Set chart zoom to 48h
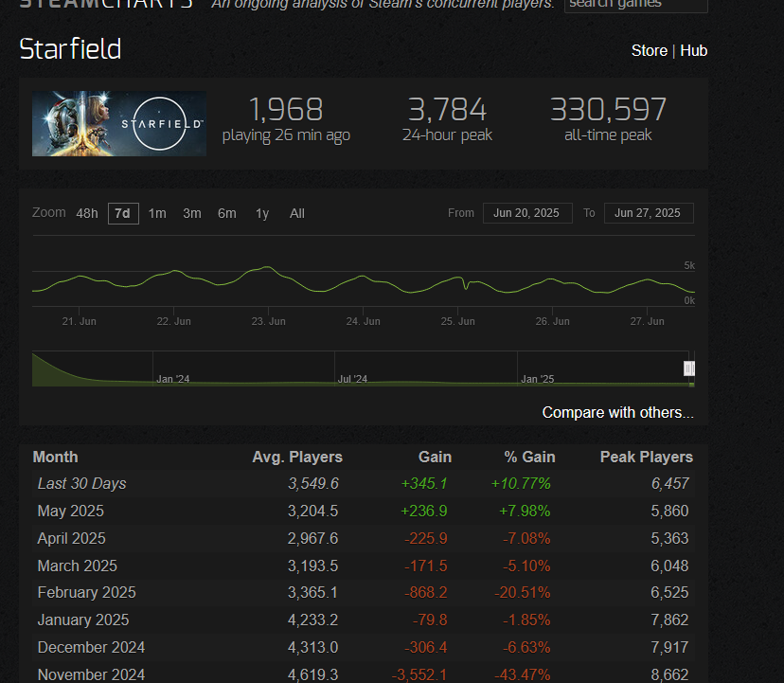784x683 pixels. coord(87,214)
